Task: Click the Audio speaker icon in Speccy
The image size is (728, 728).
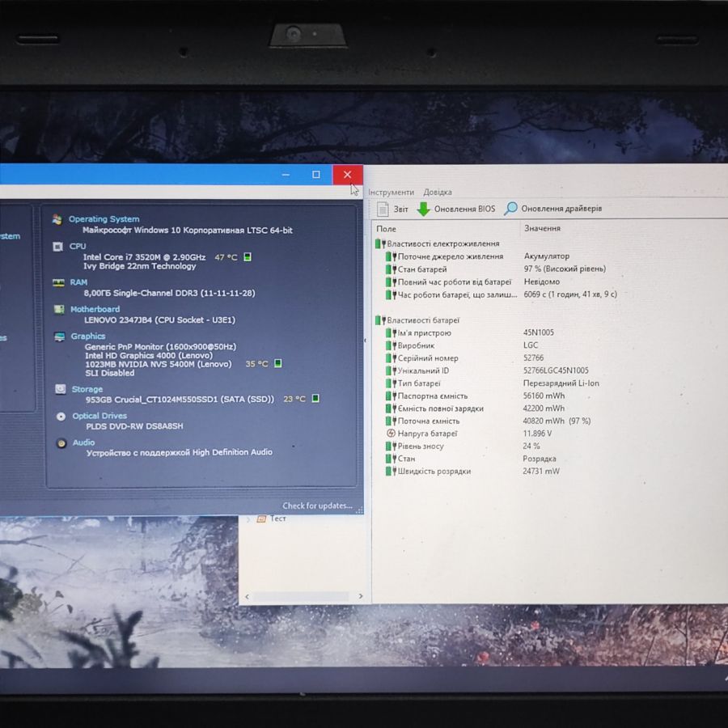Action: tap(61, 443)
